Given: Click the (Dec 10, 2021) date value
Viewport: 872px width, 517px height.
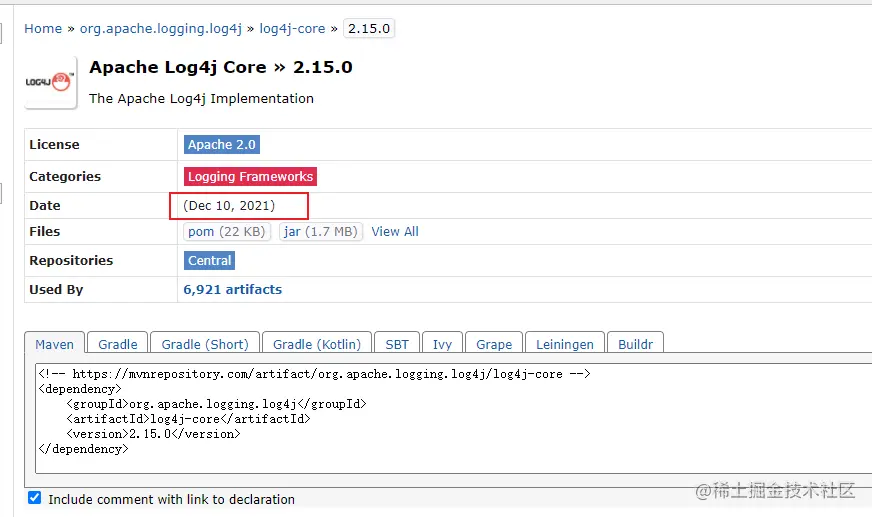Looking at the screenshot, I should point(229,206).
